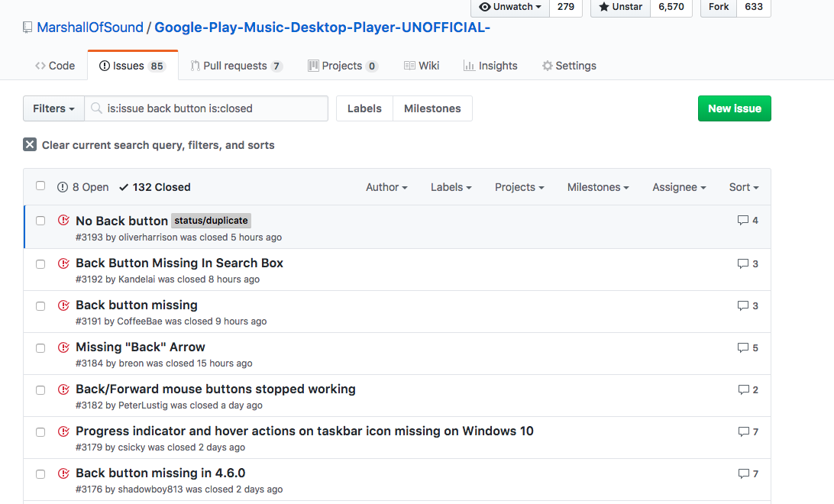Switch to the Issues tab
Viewport: 834px width, 504px height.
coord(132,66)
